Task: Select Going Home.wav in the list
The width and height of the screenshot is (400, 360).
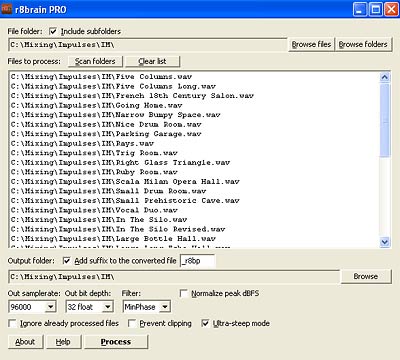Action: [x=97, y=105]
